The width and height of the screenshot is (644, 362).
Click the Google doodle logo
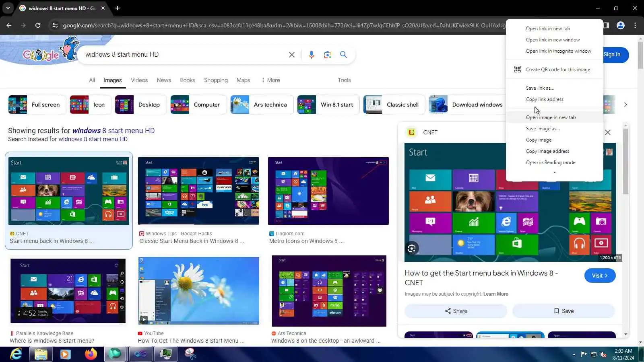51,51
